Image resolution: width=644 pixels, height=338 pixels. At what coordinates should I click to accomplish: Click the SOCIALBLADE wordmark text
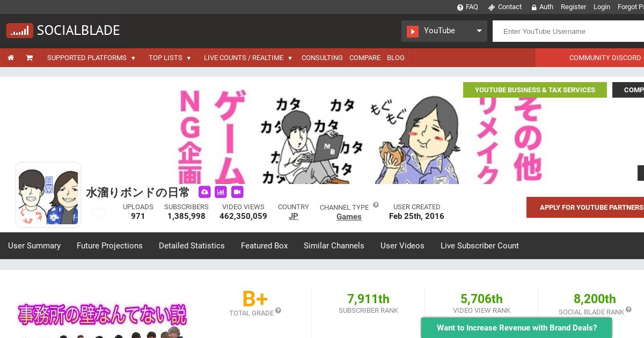click(78, 31)
